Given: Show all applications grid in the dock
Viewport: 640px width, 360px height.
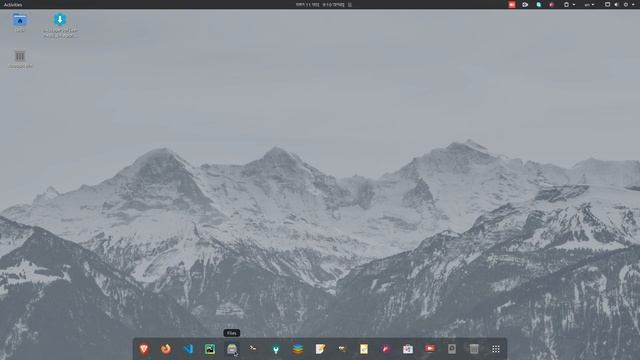Looking at the screenshot, I should tap(496, 349).
